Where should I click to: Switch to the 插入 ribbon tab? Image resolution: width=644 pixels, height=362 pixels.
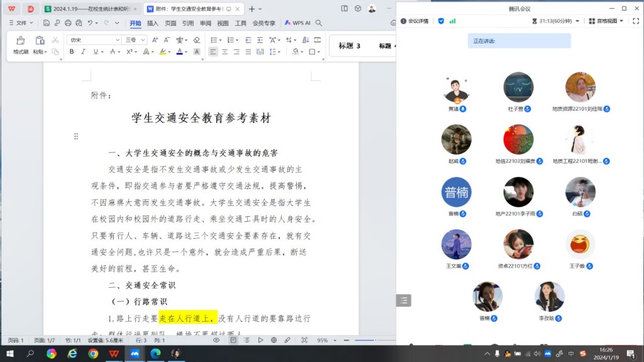click(x=153, y=23)
